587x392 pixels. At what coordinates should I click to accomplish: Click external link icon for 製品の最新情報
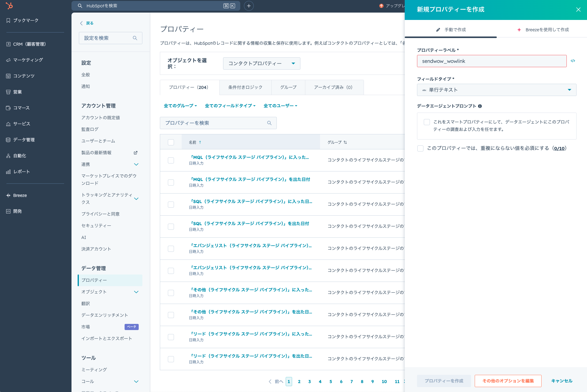tap(136, 153)
